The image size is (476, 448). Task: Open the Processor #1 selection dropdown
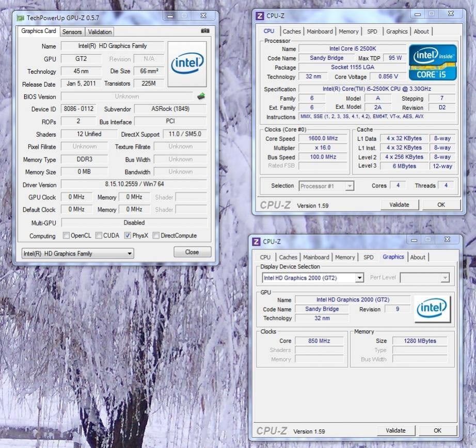326,186
